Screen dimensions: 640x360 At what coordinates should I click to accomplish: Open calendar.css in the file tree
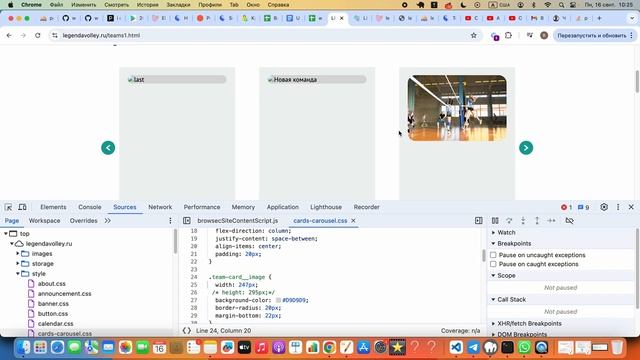(x=56, y=324)
